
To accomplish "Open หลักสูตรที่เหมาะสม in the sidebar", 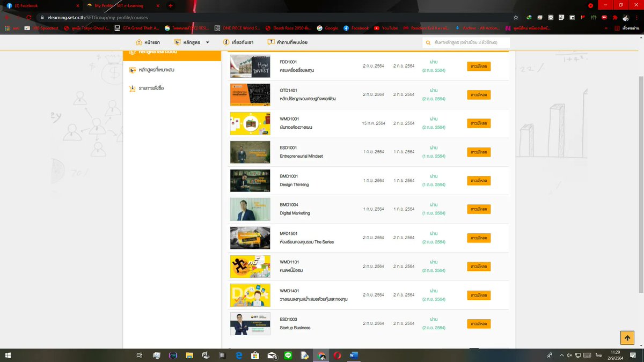I will tap(157, 70).
